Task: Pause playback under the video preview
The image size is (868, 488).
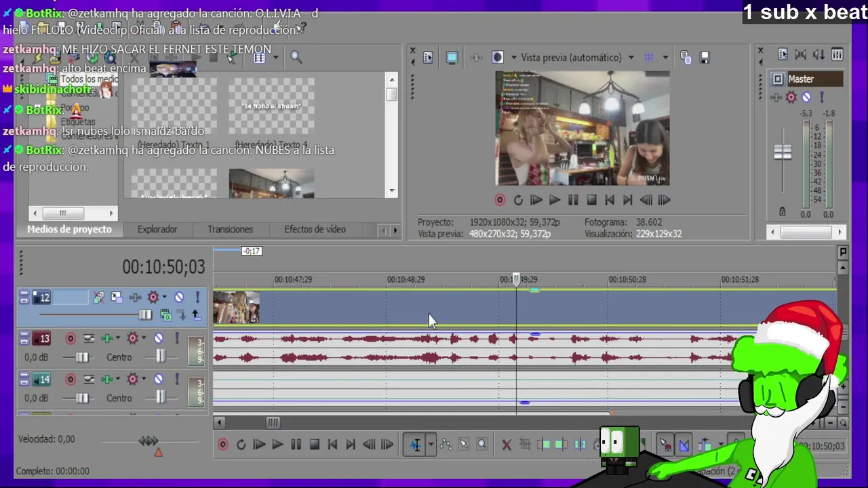Action: [573, 200]
